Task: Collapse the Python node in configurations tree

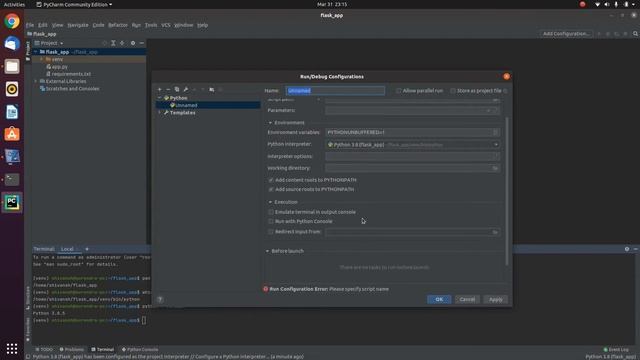Action: 160,98
